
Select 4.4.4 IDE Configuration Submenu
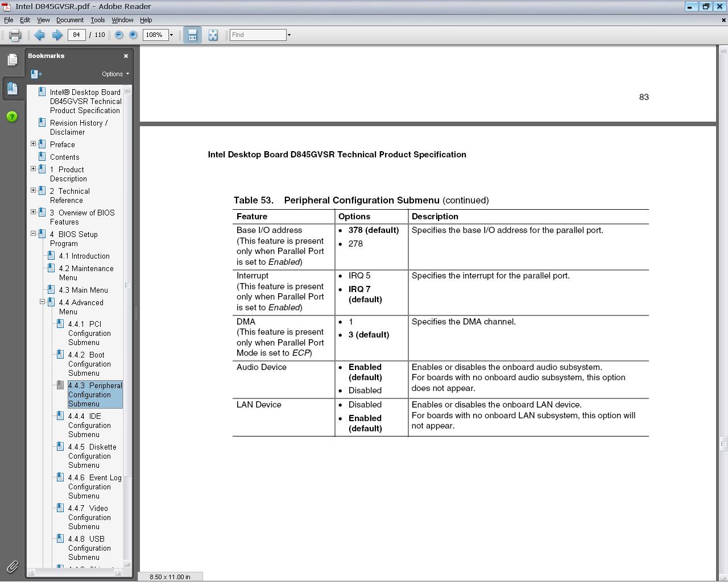pos(89,425)
